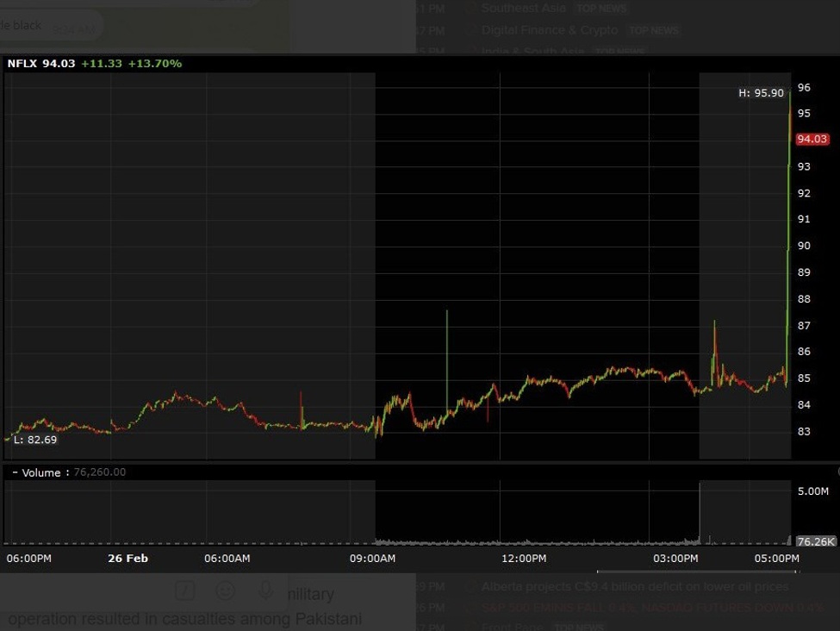Click the 26 Feb date marker on the timeline
840x631 pixels.
(128, 559)
